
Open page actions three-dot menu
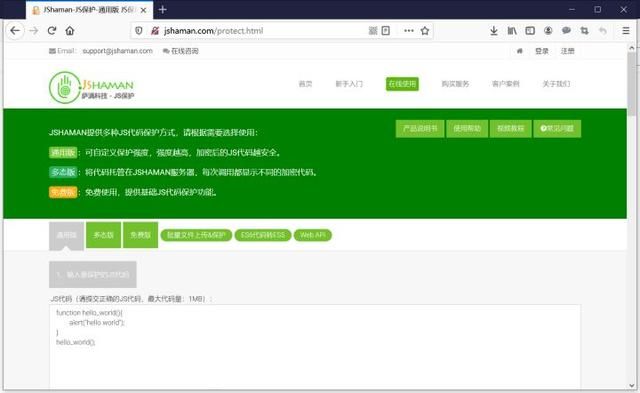click(409, 31)
